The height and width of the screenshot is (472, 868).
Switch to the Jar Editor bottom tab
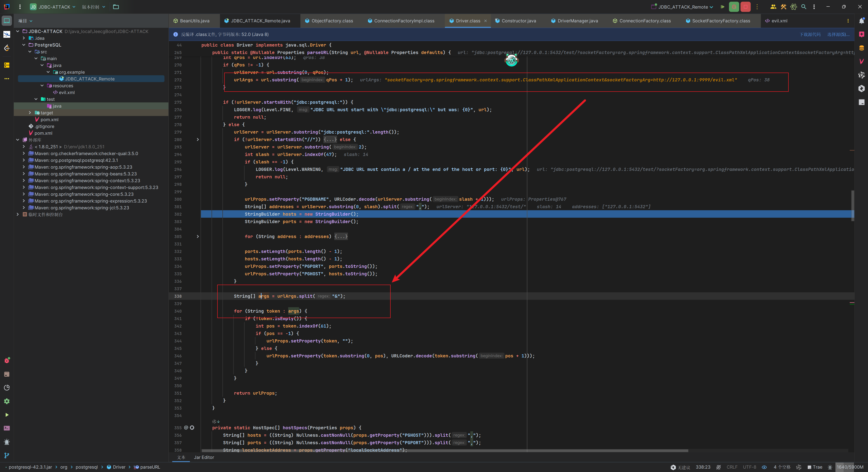204,457
